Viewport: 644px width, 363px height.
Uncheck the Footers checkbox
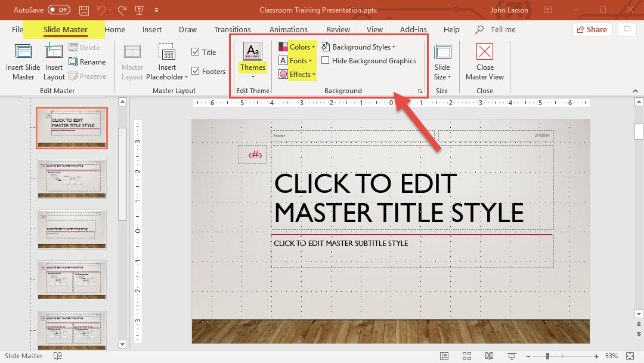196,72
